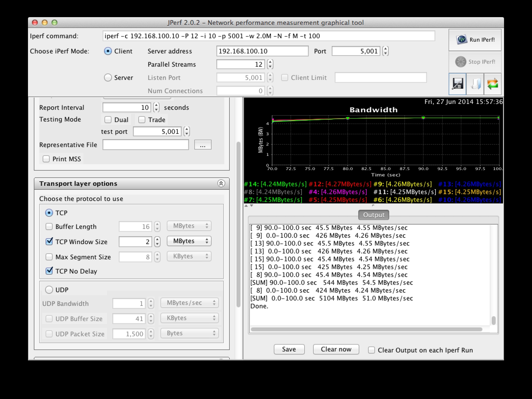The width and height of the screenshot is (532, 399).
Task: Click the Parallel Streams stepper arrows
Action: coord(270,64)
